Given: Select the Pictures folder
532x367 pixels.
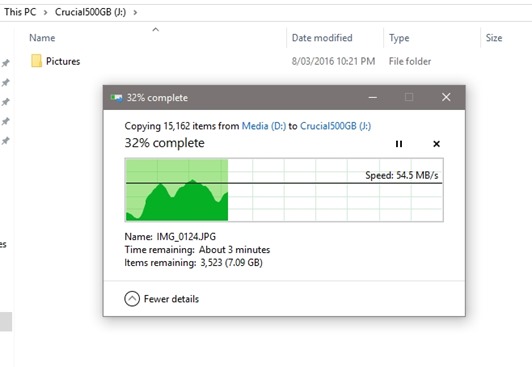Looking at the screenshot, I should (56, 61).
